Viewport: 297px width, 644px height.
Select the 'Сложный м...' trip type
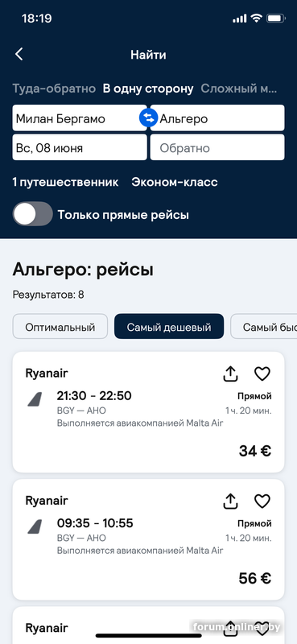(239, 89)
